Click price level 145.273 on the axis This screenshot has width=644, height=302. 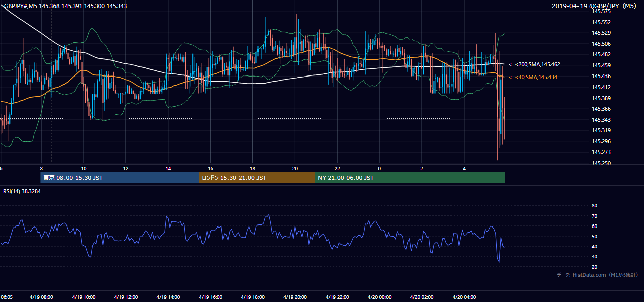pyautogui.click(x=601, y=152)
